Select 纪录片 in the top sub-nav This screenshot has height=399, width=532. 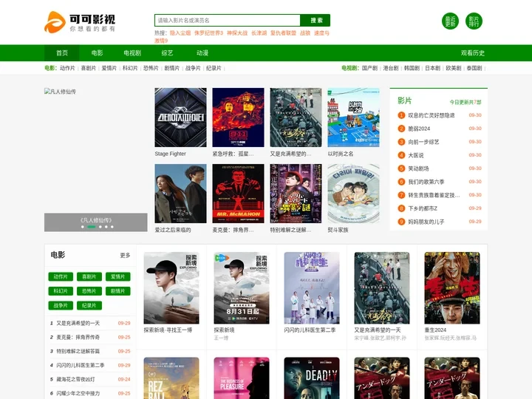214,68
